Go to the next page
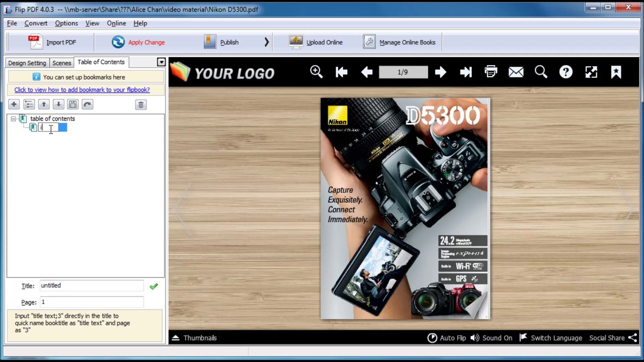Image resolution: width=644 pixels, height=362 pixels. [x=441, y=72]
